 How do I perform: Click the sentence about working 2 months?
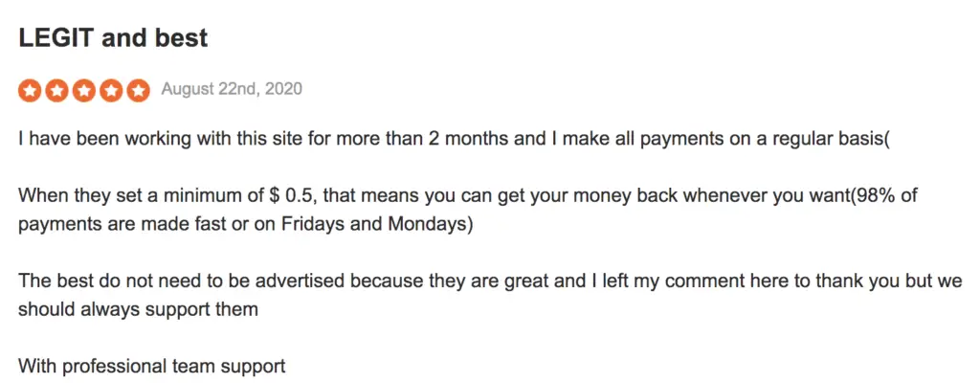pyautogui.click(x=453, y=139)
